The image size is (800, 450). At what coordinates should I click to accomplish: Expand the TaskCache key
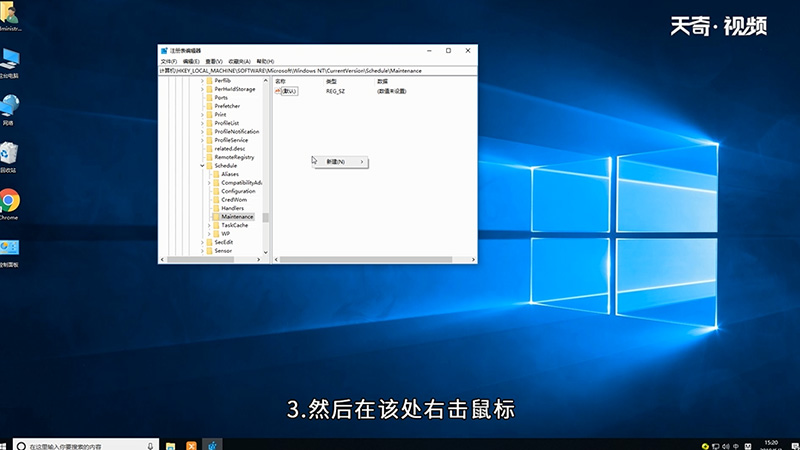209,225
